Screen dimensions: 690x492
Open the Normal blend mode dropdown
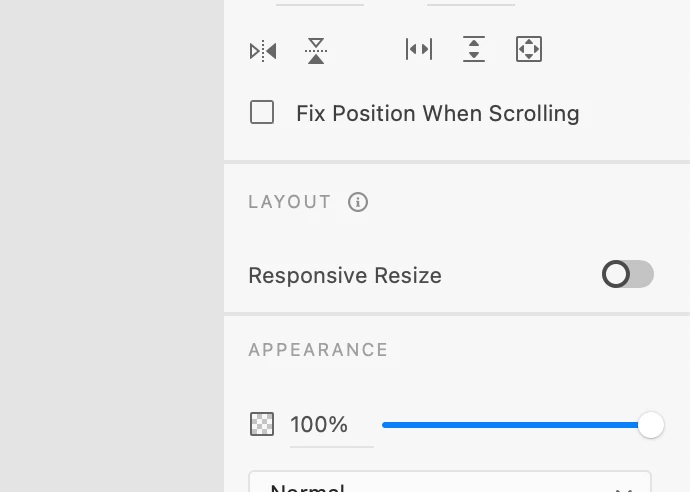[449, 483]
